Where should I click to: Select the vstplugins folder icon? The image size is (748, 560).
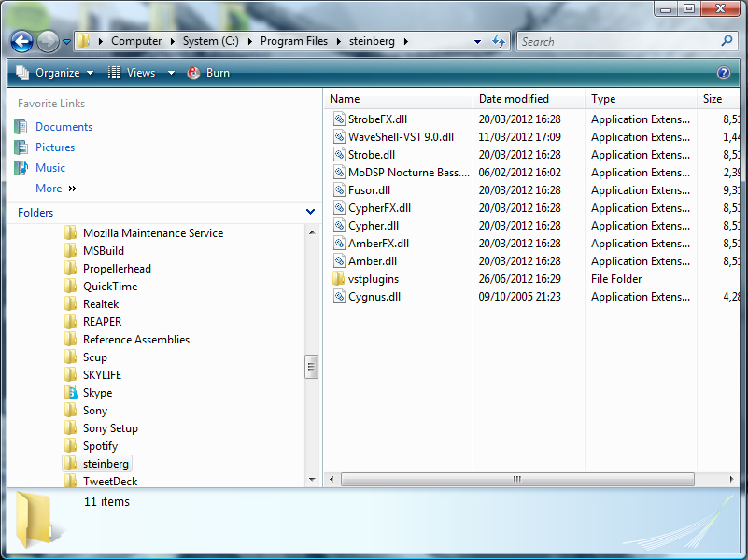pyautogui.click(x=338, y=279)
